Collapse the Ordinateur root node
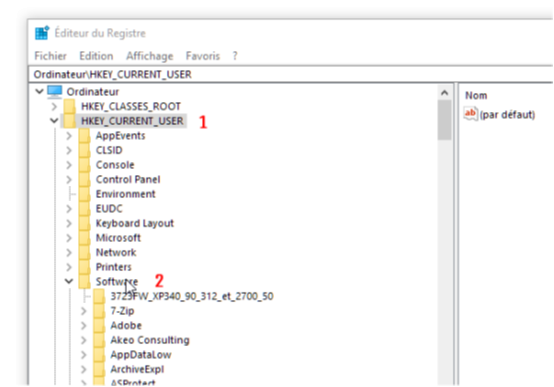This screenshot has width=554, height=387. tap(39, 92)
